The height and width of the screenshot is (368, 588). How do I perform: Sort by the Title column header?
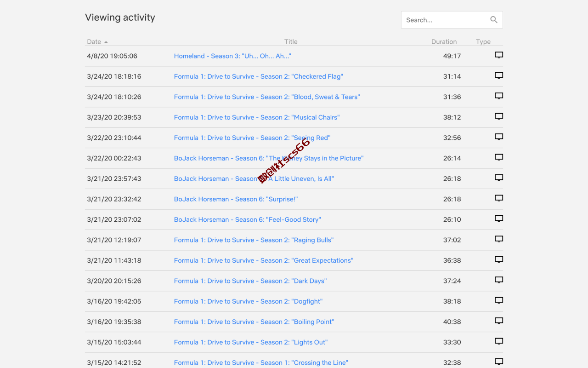click(291, 42)
